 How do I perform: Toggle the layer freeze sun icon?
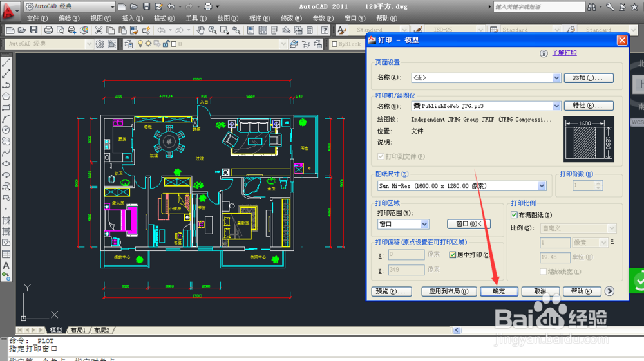(x=148, y=44)
